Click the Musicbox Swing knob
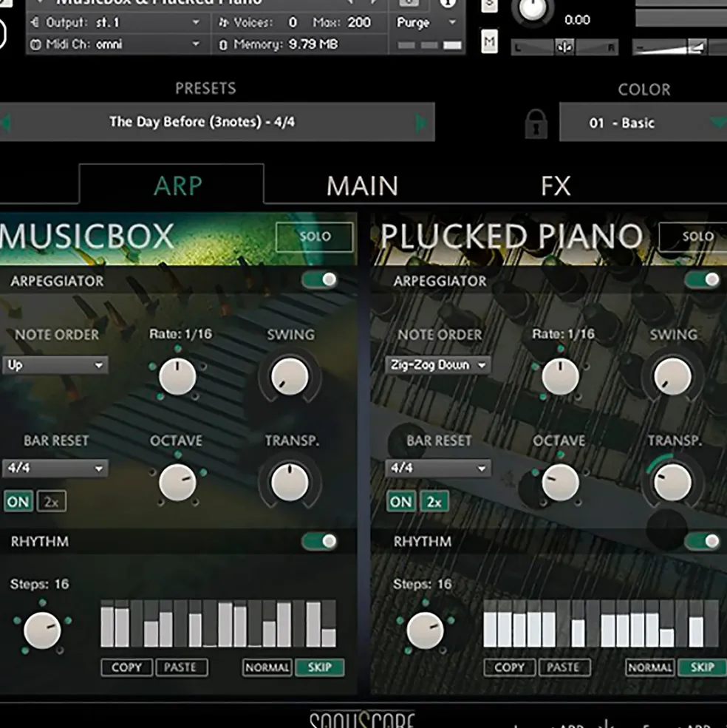The height and width of the screenshot is (728, 727). pyautogui.click(x=290, y=376)
